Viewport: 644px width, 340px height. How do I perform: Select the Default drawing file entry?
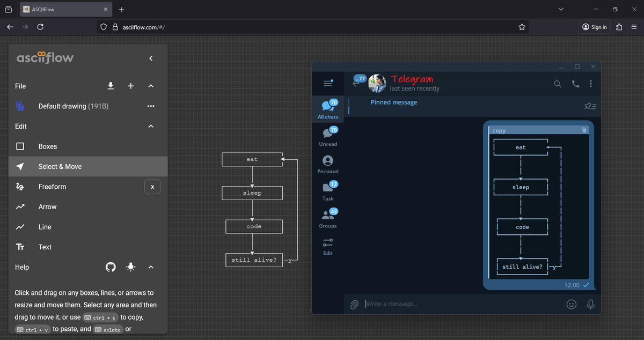click(88, 106)
